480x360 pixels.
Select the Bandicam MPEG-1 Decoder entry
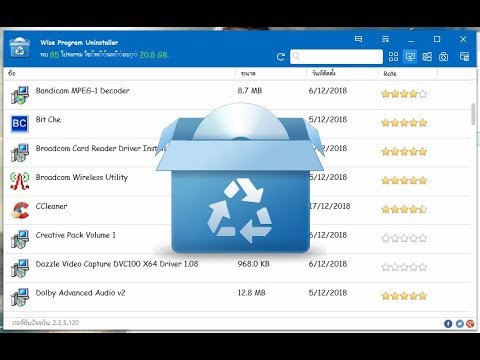(x=238, y=95)
